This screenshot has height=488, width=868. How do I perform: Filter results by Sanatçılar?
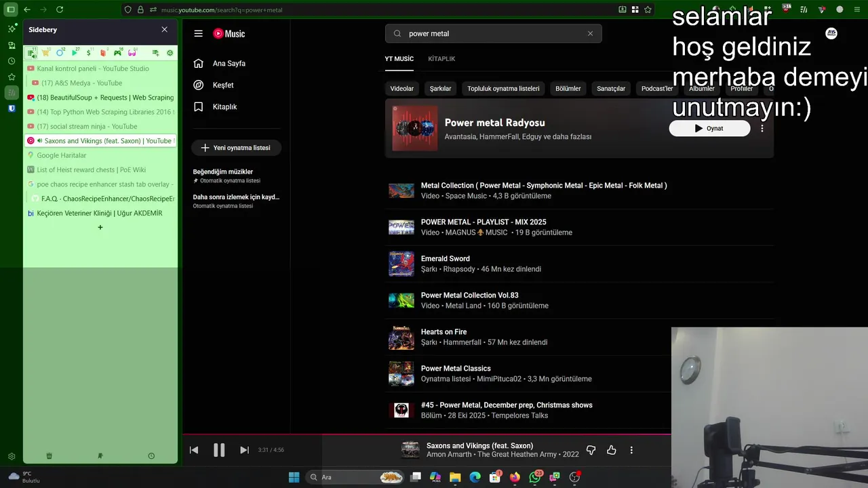click(611, 89)
